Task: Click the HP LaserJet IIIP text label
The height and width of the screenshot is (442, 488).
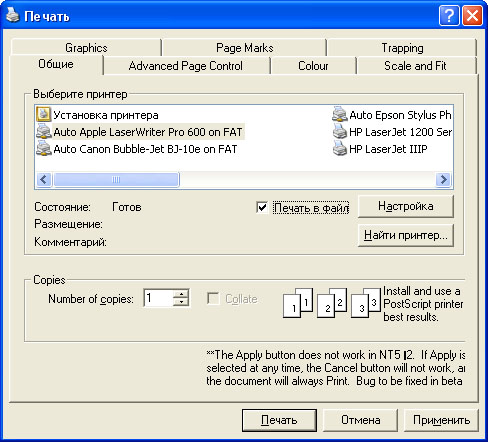Action: click(x=388, y=149)
